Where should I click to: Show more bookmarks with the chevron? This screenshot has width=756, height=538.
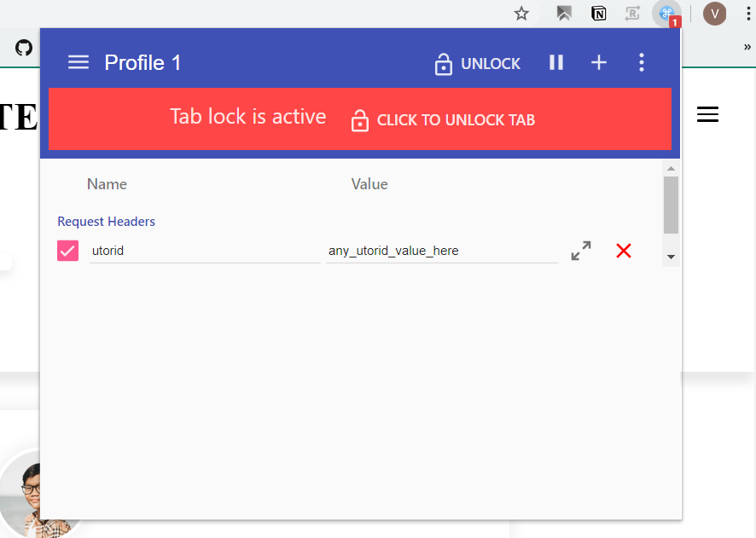(747, 47)
